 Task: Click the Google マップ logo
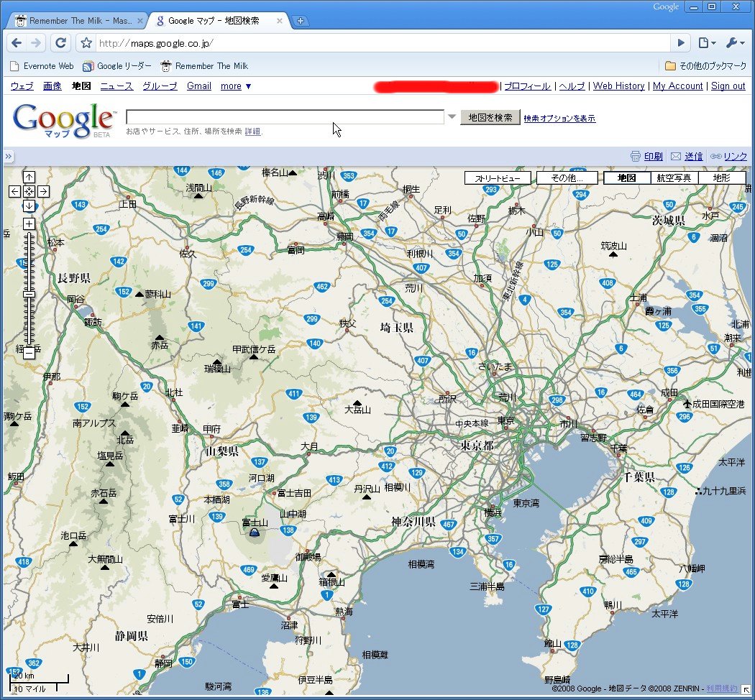tap(64, 120)
